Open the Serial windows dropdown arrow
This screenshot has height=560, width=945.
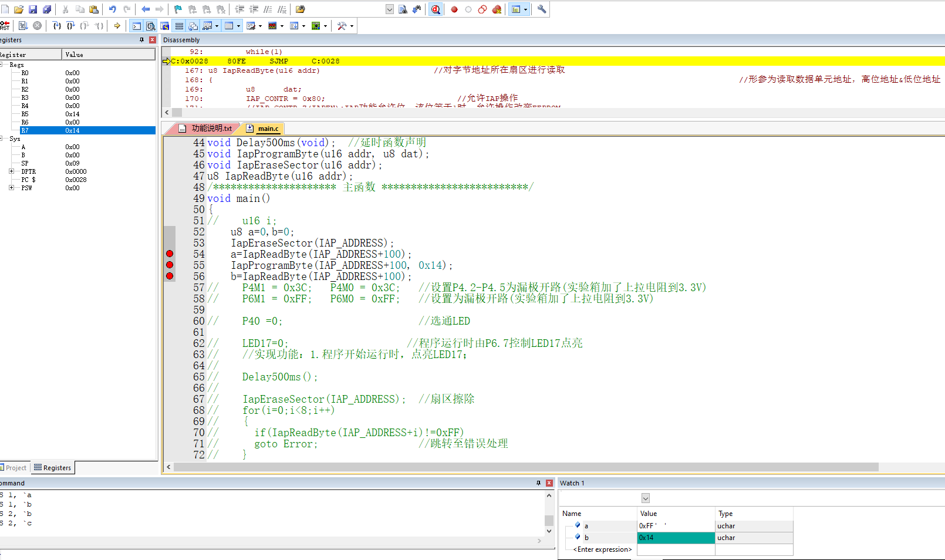pyautogui.click(x=260, y=26)
